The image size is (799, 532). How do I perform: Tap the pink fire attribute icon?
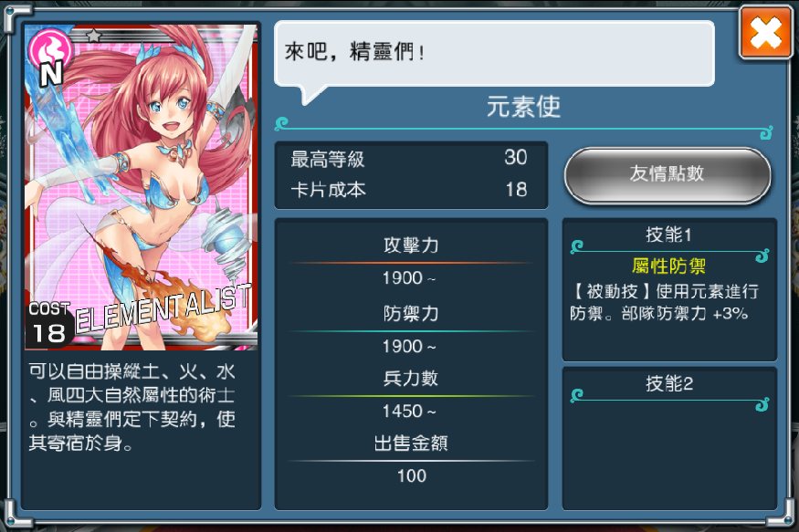[50, 49]
